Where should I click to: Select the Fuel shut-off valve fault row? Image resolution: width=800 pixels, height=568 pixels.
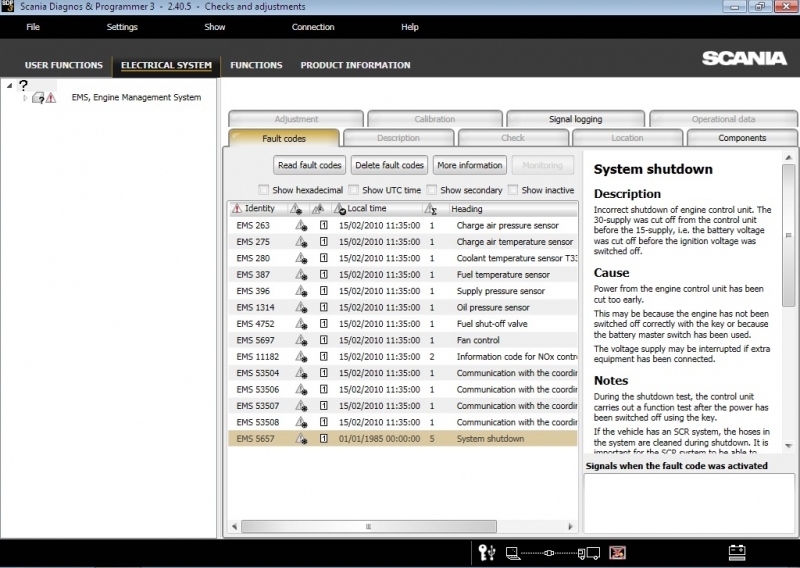pyautogui.click(x=403, y=324)
